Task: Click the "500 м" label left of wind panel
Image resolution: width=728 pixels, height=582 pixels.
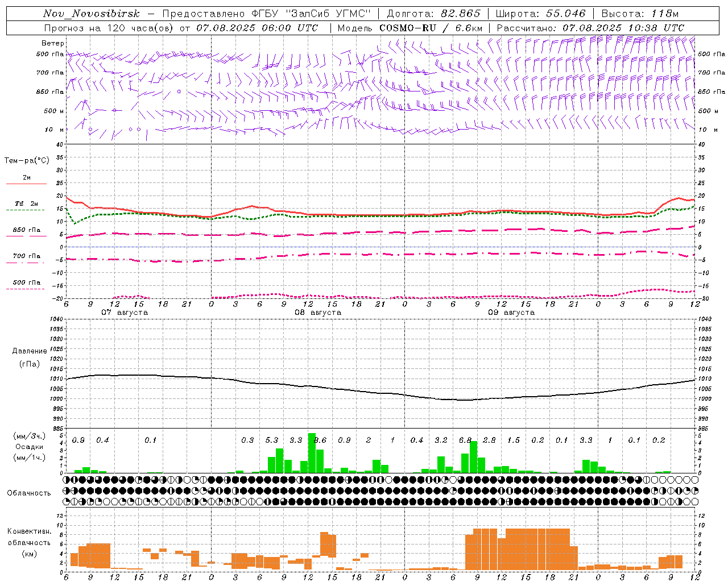Action: [x=54, y=111]
